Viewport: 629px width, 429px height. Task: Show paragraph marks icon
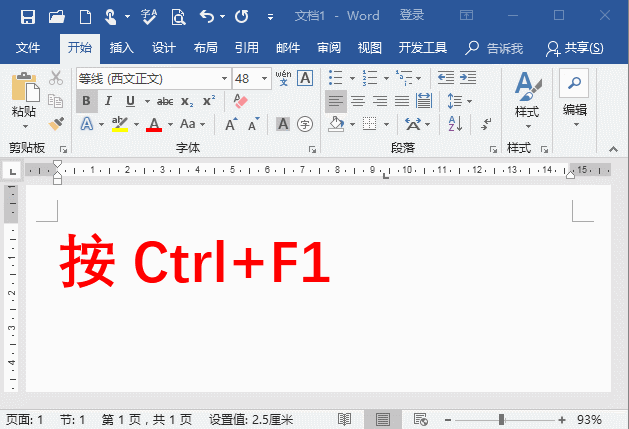click(x=486, y=124)
